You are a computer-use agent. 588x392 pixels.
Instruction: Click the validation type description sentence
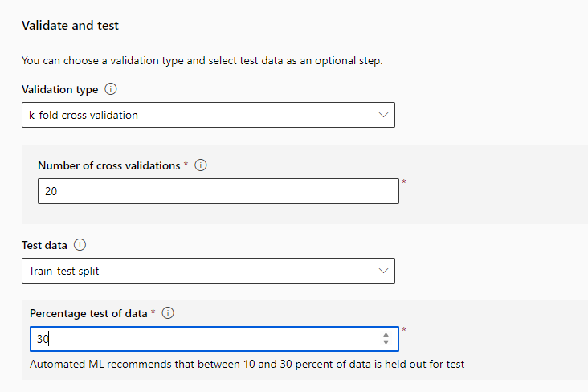(x=202, y=61)
